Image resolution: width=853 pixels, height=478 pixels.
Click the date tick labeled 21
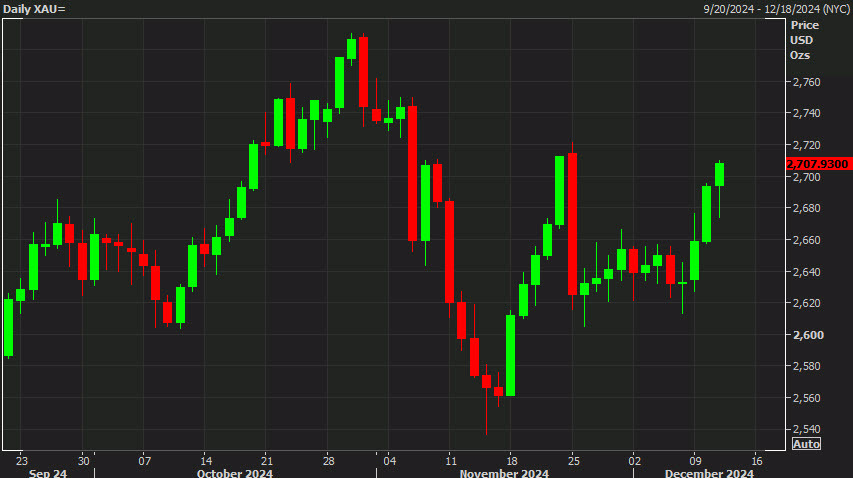tap(267, 461)
